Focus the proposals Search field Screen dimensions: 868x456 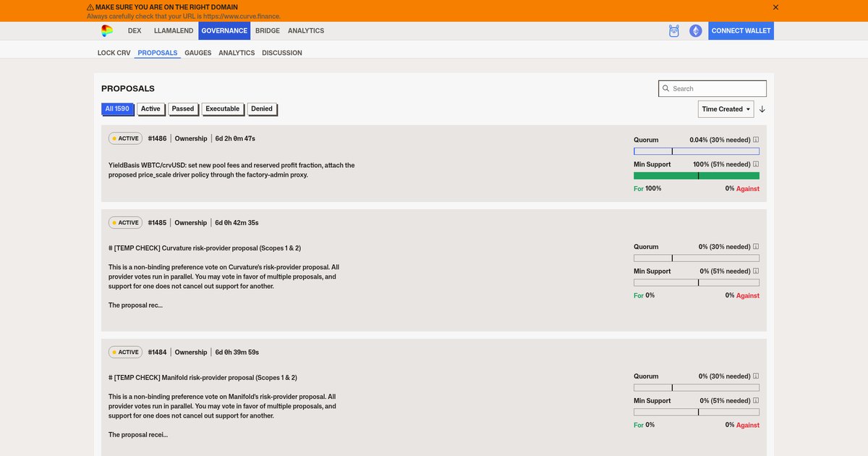[712, 88]
